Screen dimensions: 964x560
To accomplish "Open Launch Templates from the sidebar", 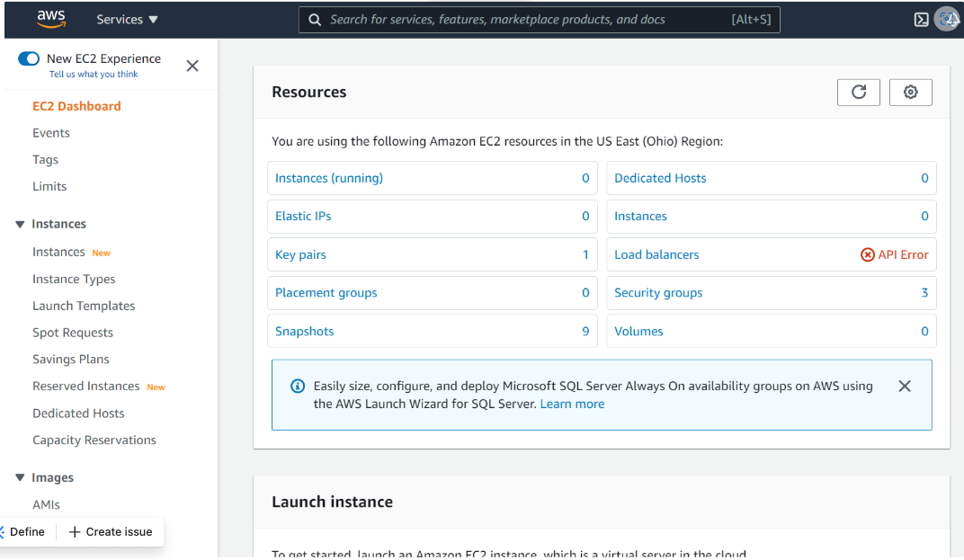I will (x=84, y=306).
